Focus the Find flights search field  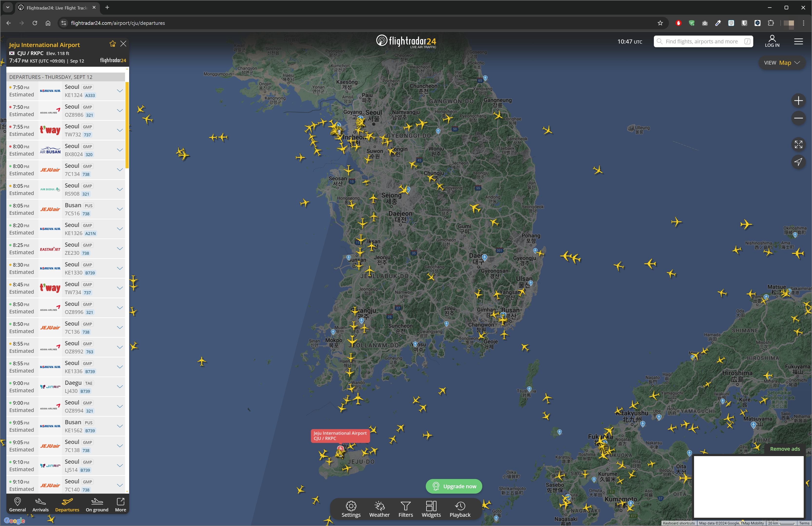coord(703,42)
